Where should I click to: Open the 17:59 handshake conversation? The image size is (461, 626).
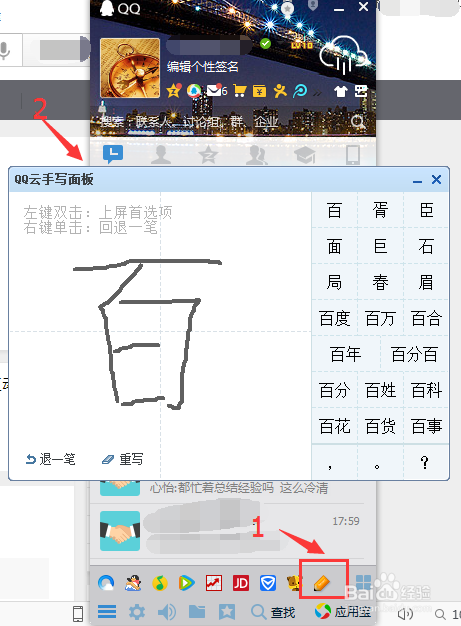coord(233,531)
